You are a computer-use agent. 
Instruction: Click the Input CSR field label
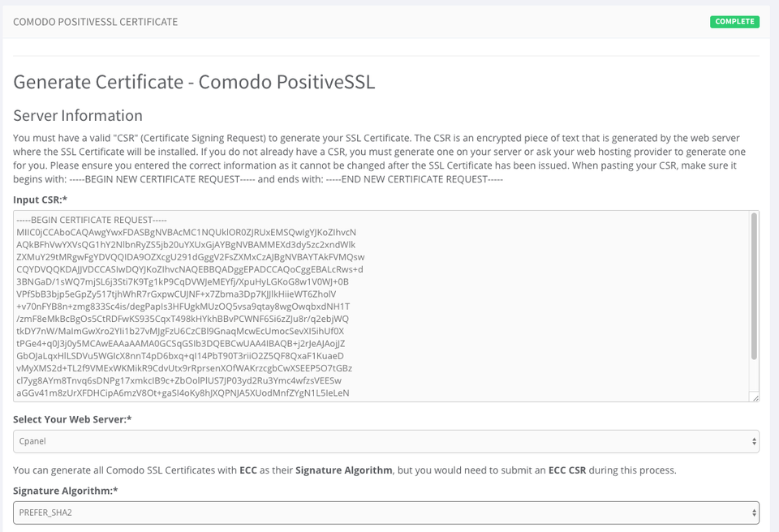coord(39,199)
